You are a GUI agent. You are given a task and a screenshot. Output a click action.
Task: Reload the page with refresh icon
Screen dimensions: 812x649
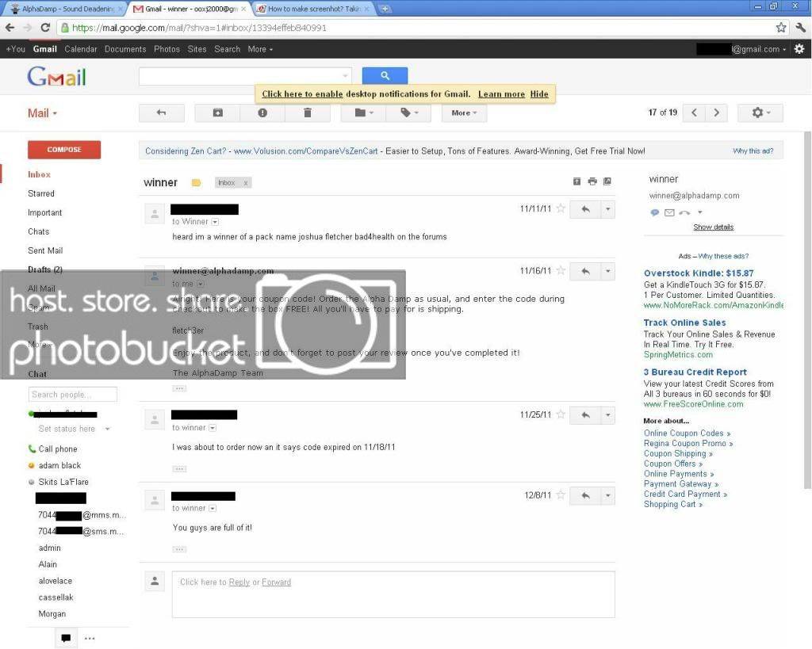point(45,28)
